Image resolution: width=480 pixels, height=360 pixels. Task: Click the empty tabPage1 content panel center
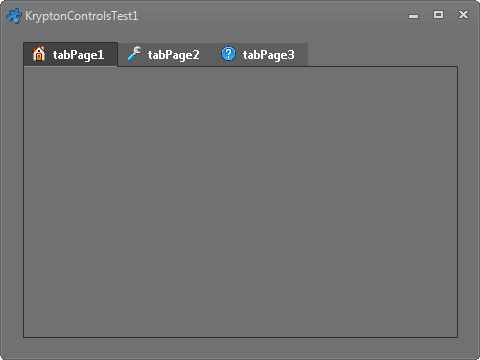point(240,202)
